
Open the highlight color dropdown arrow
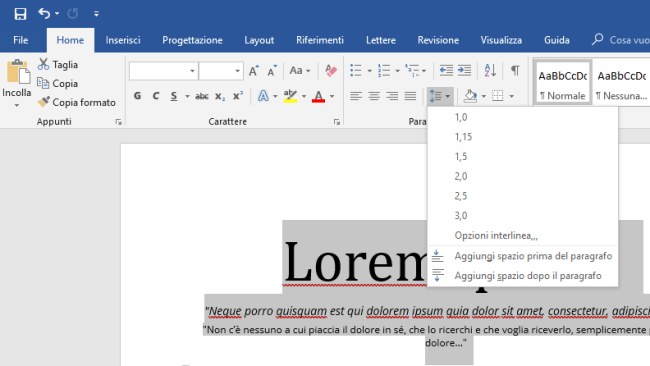pos(304,97)
